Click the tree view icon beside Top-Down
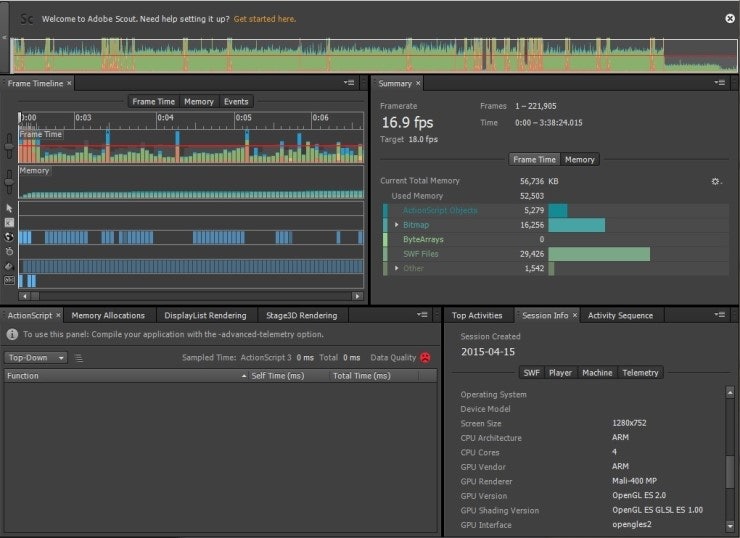740x538 pixels. tap(79, 357)
